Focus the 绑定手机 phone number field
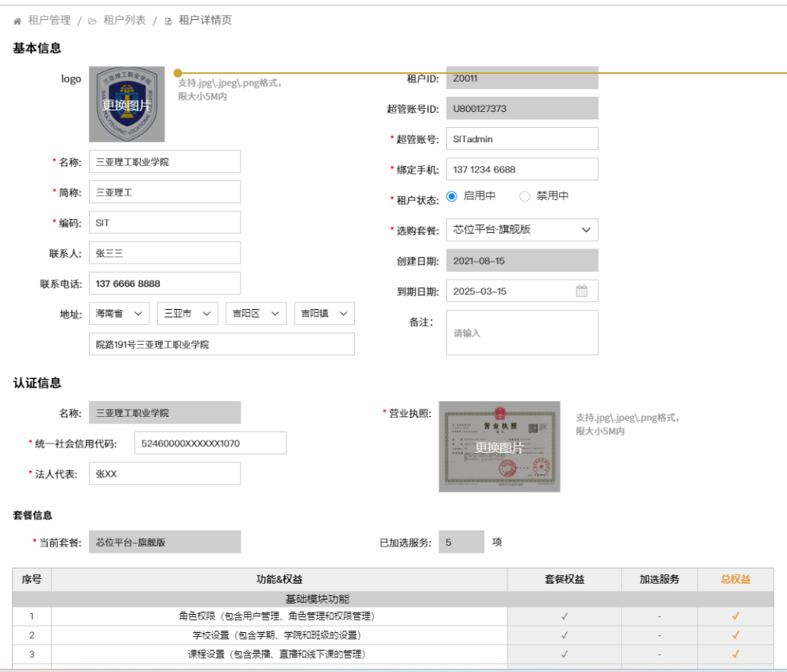 click(x=522, y=169)
